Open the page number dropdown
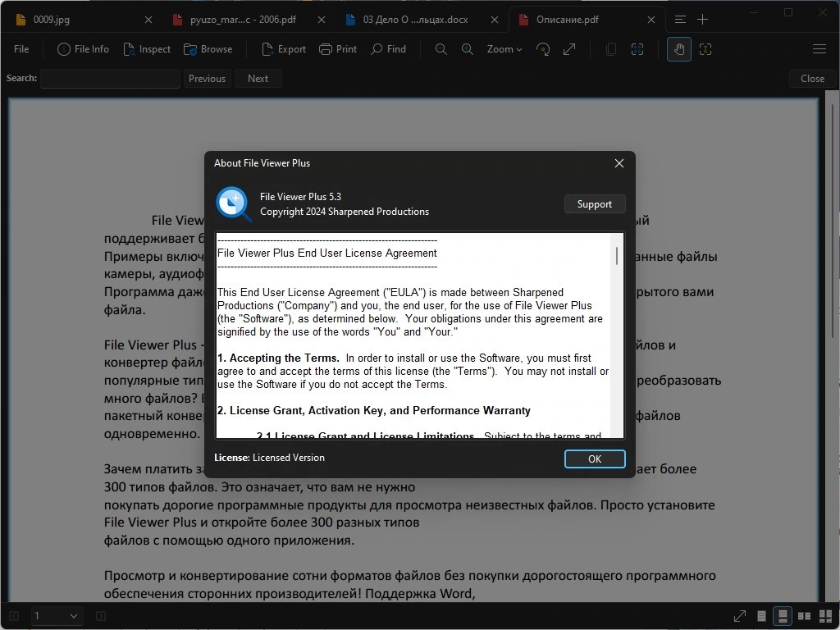This screenshot has height=630, width=840. [56, 616]
